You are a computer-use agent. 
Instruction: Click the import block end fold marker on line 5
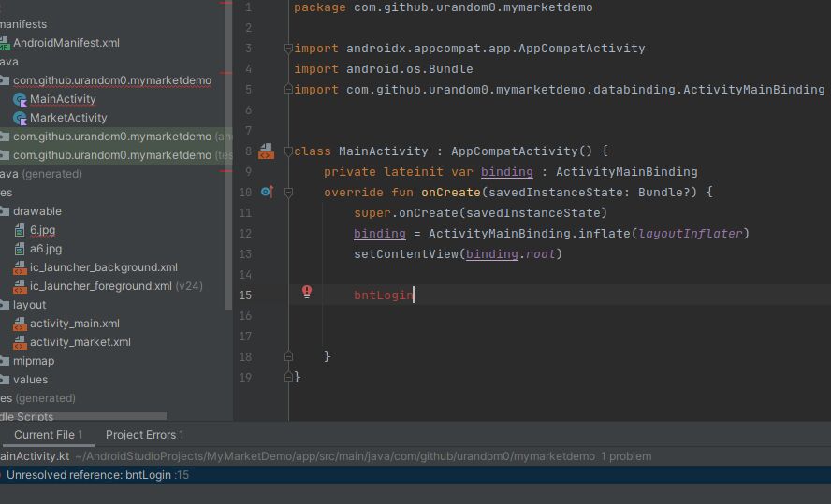(288, 89)
